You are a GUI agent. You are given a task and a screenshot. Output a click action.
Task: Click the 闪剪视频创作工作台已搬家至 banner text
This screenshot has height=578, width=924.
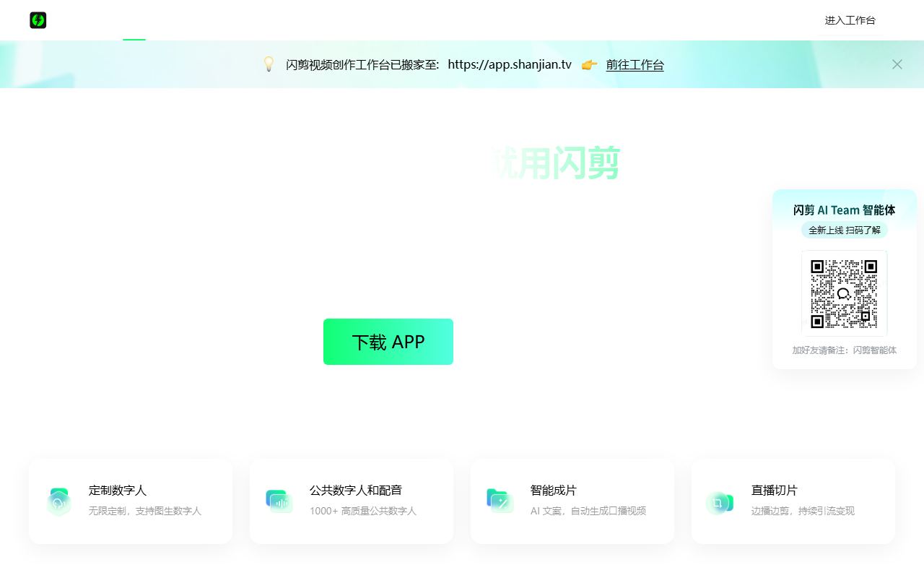[x=362, y=64]
